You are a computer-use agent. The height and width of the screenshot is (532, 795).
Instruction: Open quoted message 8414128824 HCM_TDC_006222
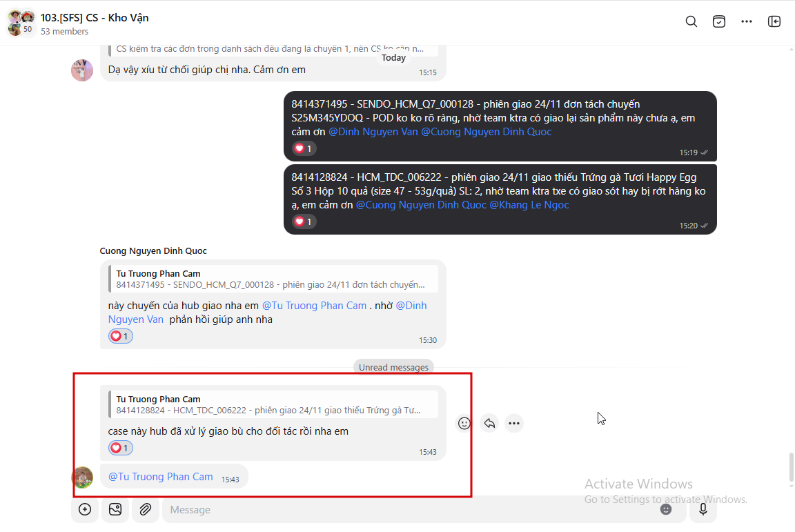click(x=273, y=405)
